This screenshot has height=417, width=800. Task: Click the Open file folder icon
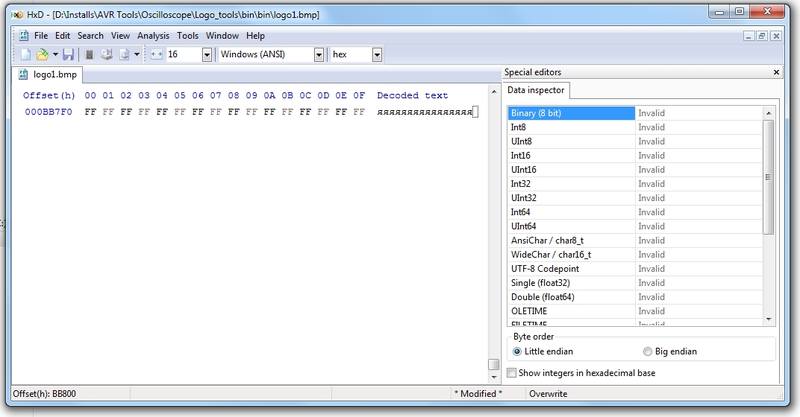42,54
